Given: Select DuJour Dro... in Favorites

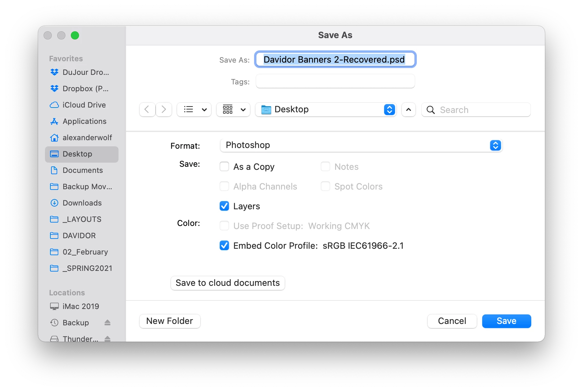Looking at the screenshot, I should [82, 72].
